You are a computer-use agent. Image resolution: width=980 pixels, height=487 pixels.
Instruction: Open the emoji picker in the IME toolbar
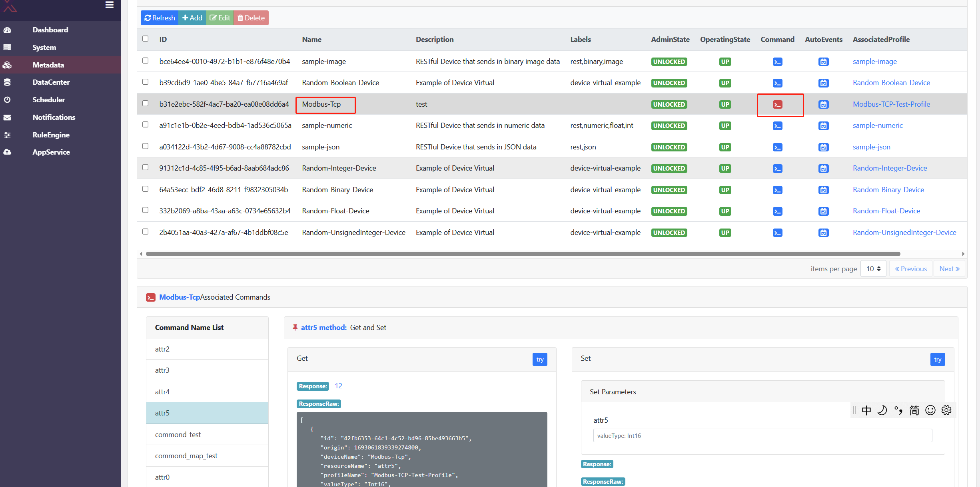pos(930,410)
